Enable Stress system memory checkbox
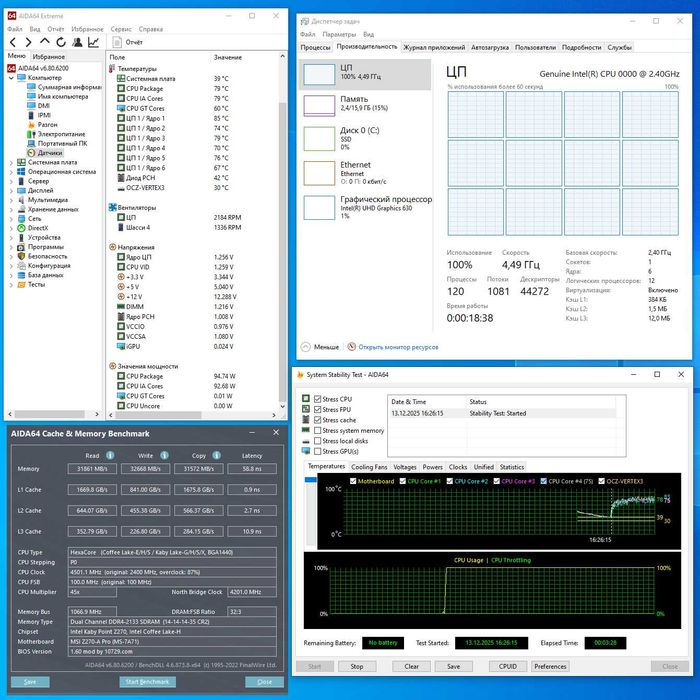Screen dimensions: 700x700 pyautogui.click(x=317, y=430)
